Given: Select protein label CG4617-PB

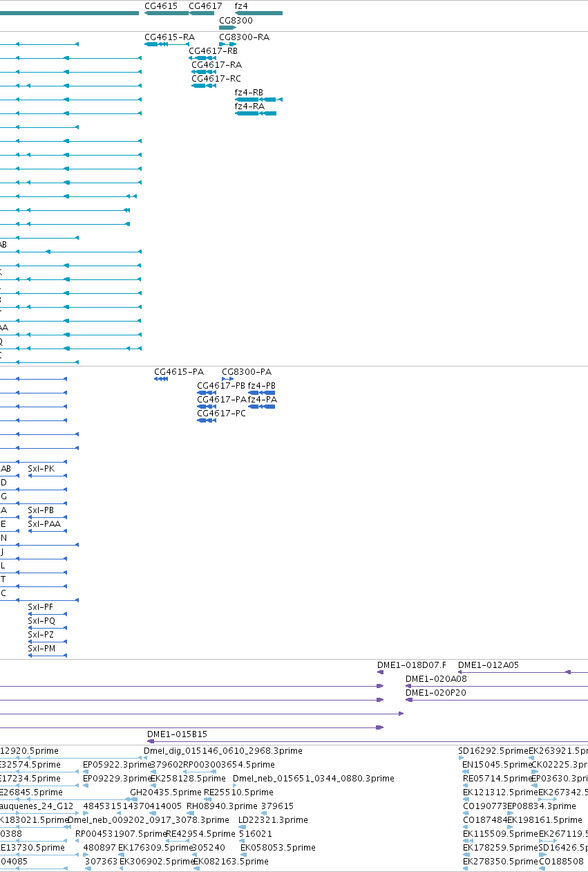Looking at the screenshot, I should tap(221, 386).
